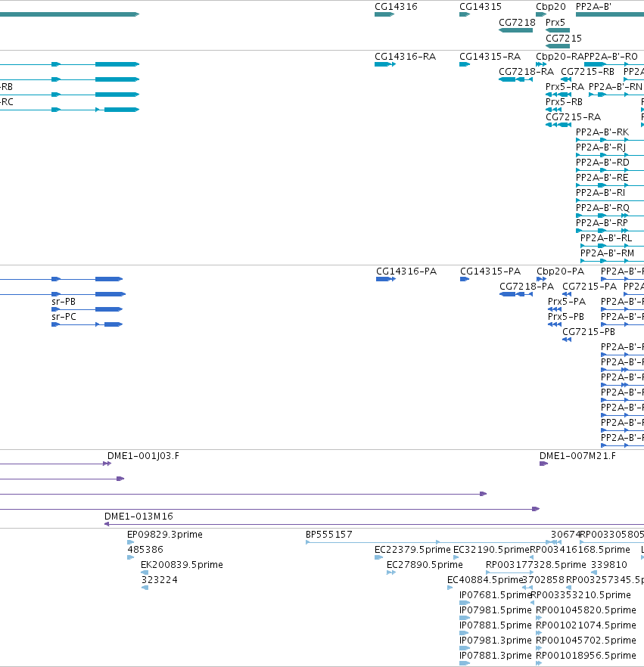Select the PP2A-B'-RL transcript
This screenshot has width=644, height=667.
click(612, 246)
